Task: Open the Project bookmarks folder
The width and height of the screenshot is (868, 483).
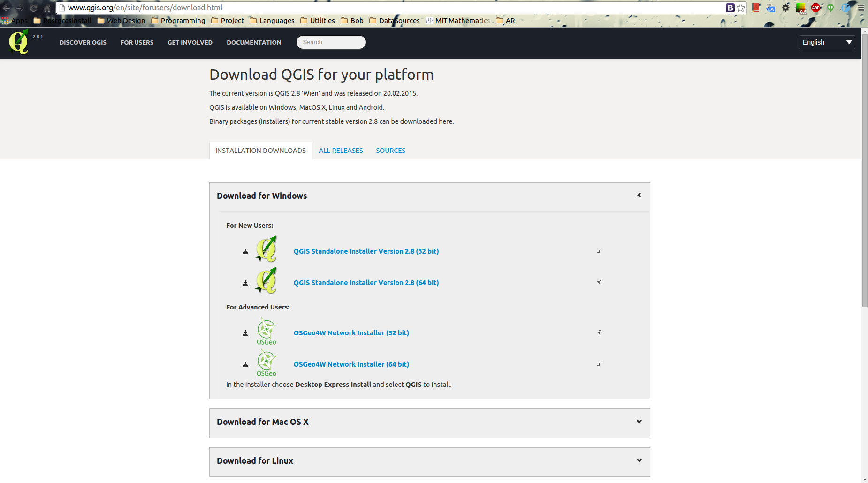Action: (228, 21)
